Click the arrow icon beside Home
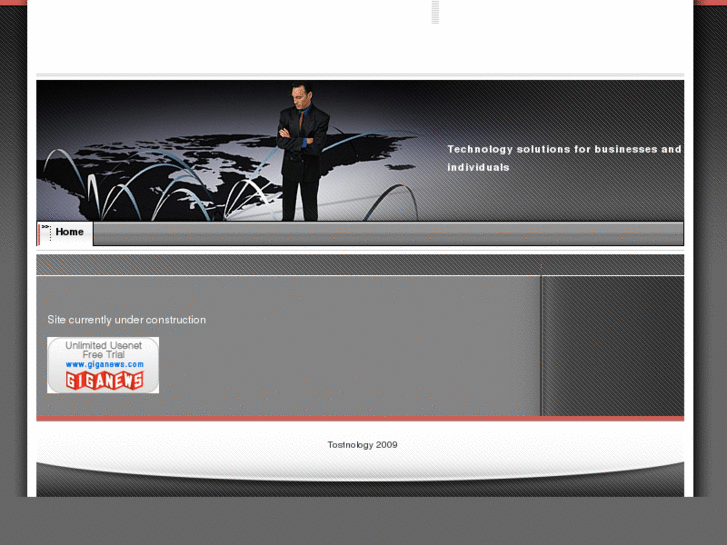727x545 pixels. (x=45, y=226)
